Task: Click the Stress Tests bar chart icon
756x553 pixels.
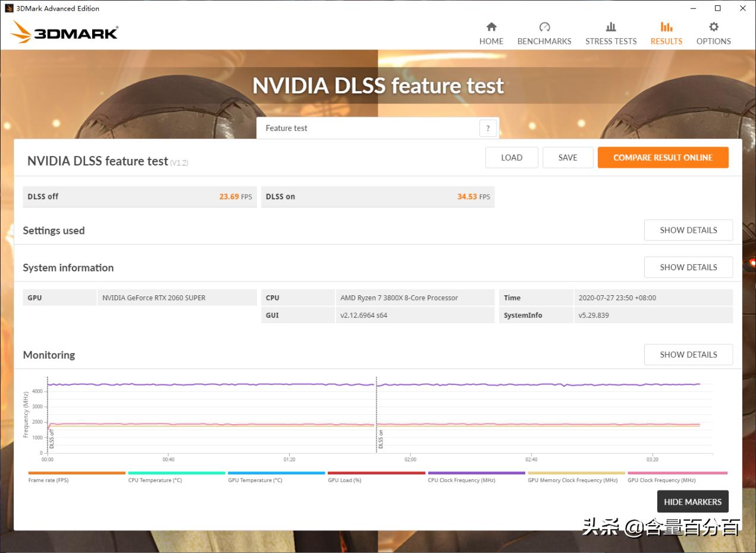Action: 610,26
